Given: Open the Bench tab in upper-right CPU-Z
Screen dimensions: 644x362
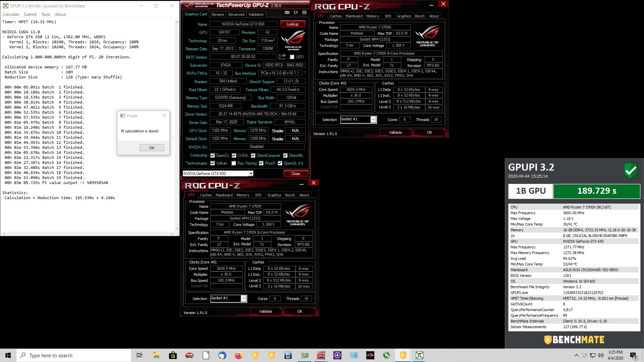Looking at the screenshot, I should tap(420, 16).
